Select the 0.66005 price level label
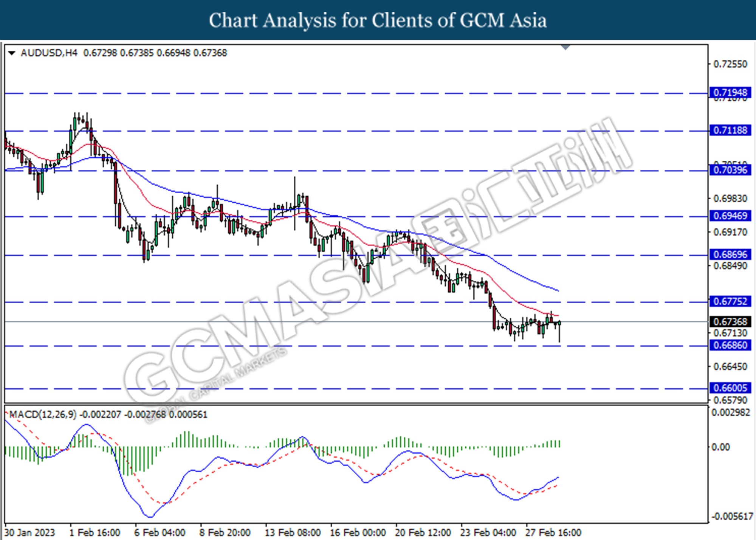Screen dimensions: 756x540 tap(730, 388)
